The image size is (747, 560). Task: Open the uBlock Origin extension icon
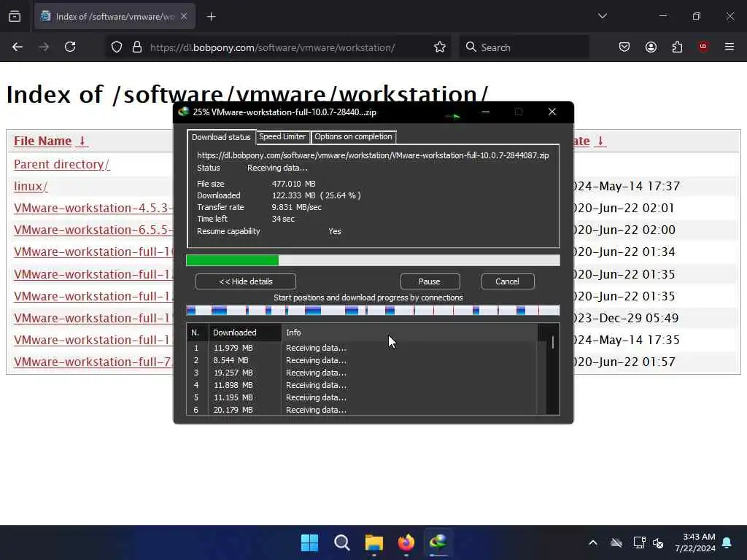point(703,47)
